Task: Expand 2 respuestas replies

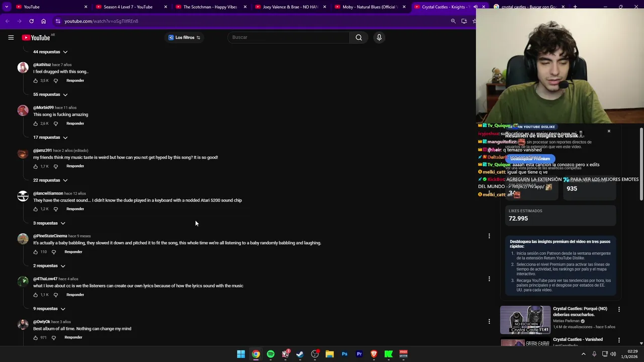Action: point(49,265)
